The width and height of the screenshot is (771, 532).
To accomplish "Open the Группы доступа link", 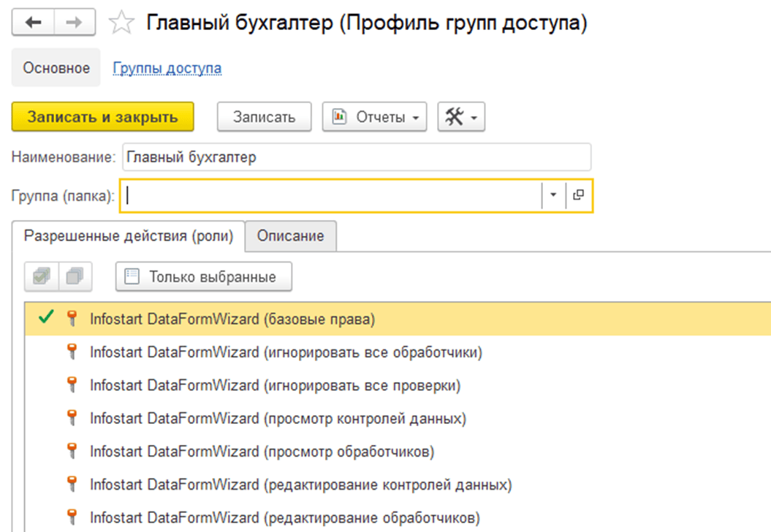I will coord(167,68).
